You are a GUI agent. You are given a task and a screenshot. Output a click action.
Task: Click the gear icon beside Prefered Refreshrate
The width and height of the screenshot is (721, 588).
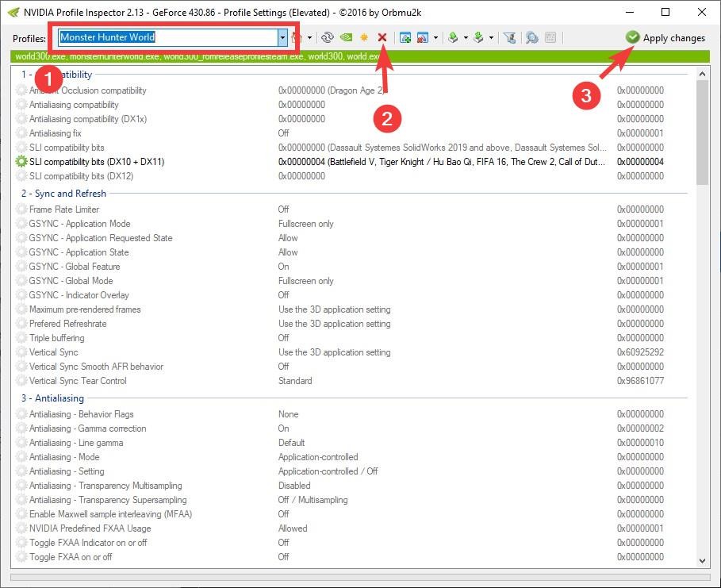21,324
